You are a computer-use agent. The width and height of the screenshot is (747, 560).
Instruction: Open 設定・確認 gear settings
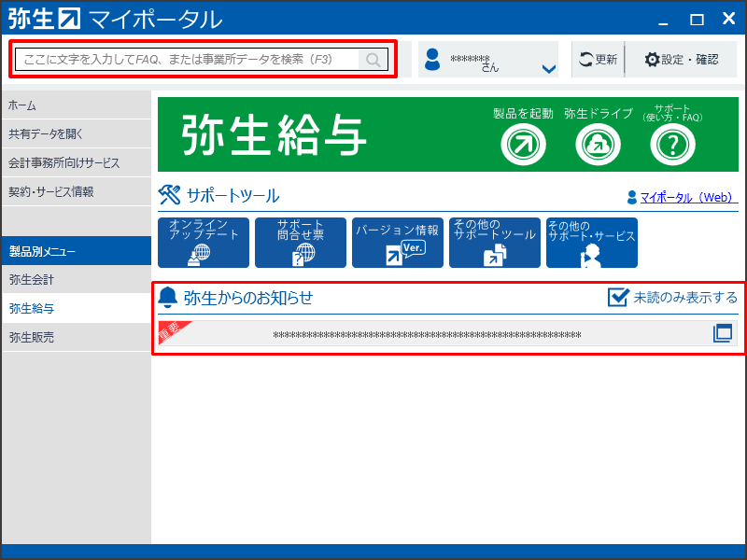pos(682,60)
